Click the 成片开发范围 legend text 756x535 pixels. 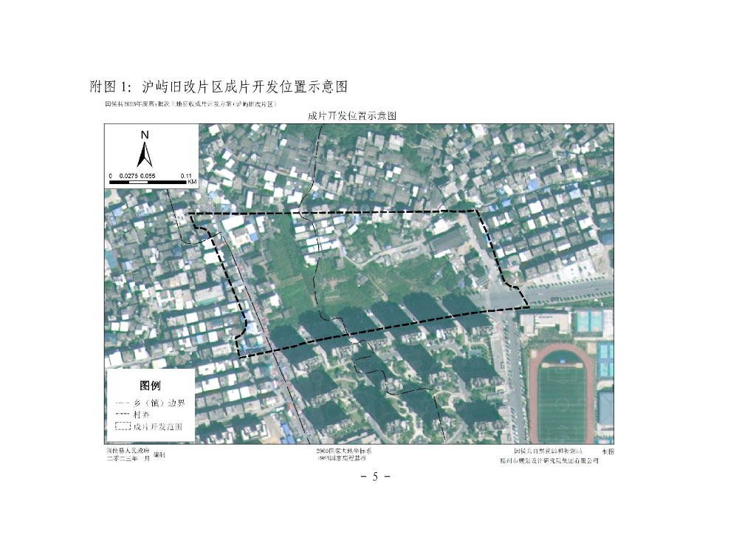pyautogui.click(x=158, y=426)
